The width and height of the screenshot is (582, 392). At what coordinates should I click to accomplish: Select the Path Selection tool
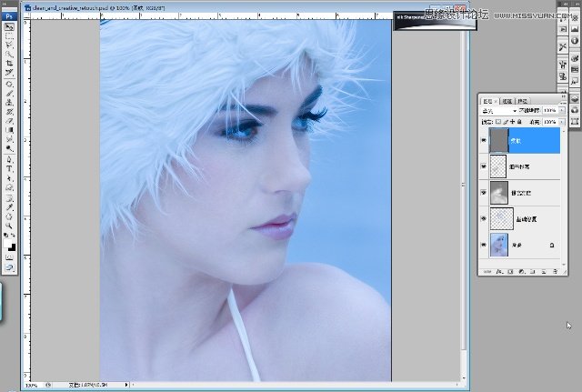coord(9,178)
